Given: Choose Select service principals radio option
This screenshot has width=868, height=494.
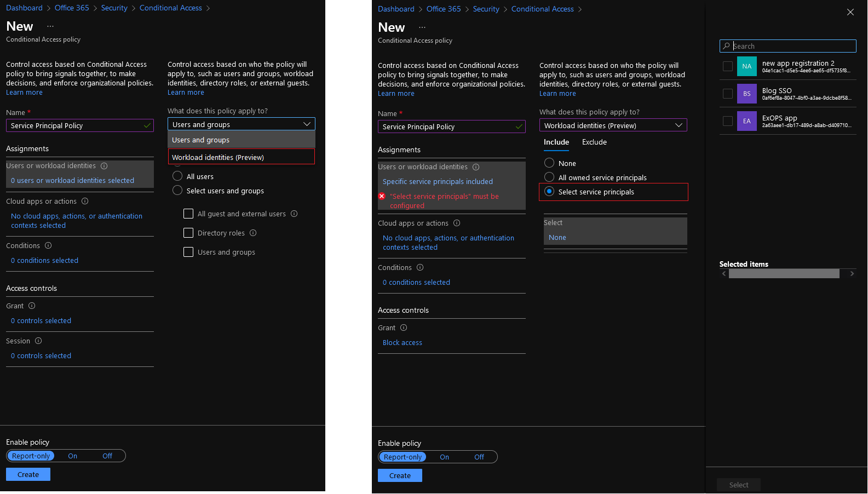Looking at the screenshot, I should pyautogui.click(x=549, y=192).
